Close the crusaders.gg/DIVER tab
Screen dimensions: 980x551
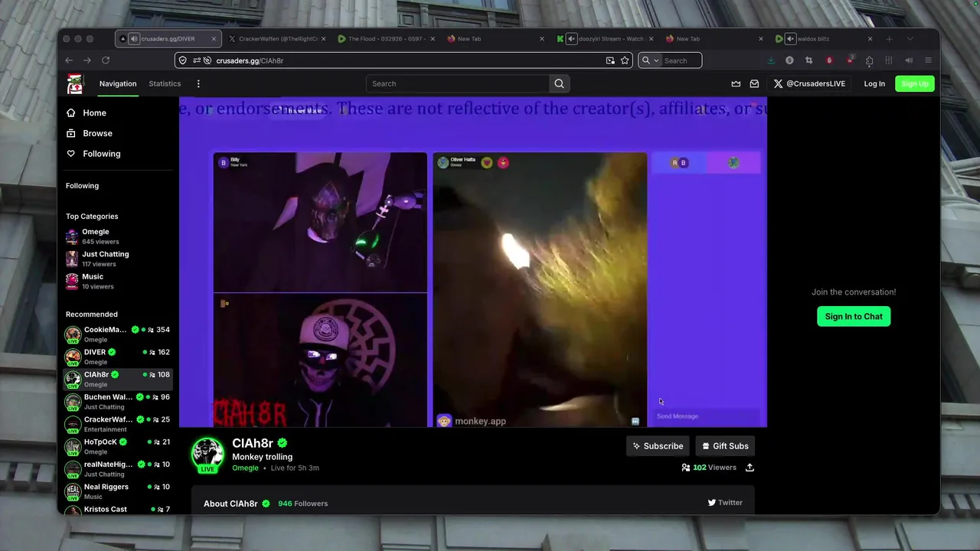[214, 39]
